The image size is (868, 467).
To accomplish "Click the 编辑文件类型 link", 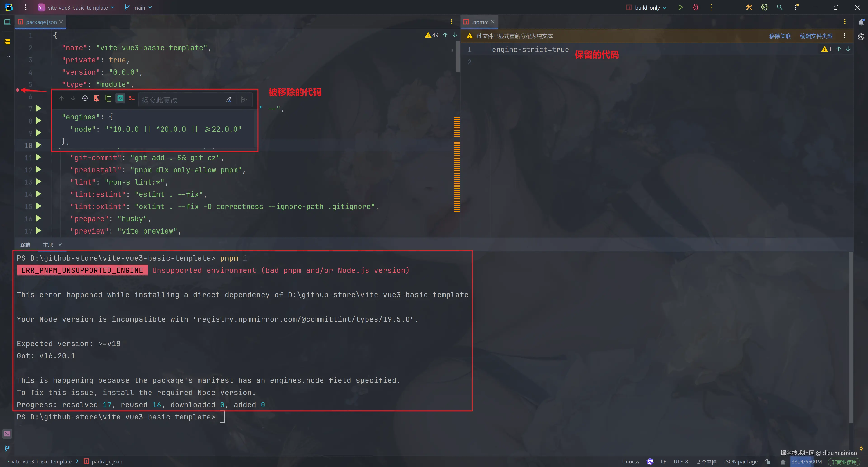I will (x=816, y=36).
